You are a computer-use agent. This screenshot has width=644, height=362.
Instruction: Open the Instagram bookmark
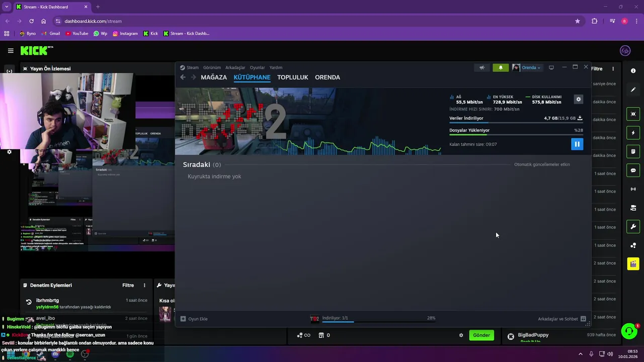[125, 34]
